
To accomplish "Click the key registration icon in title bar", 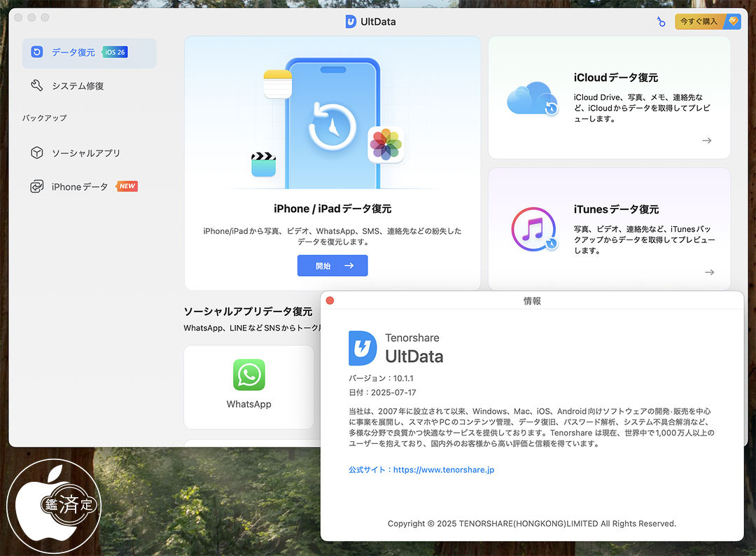I will pyautogui.click(x=661, y=22).
